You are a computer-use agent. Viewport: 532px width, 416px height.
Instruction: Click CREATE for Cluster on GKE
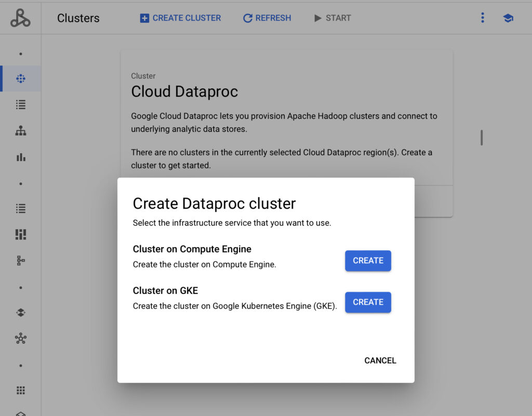click(x=368, y=302)
